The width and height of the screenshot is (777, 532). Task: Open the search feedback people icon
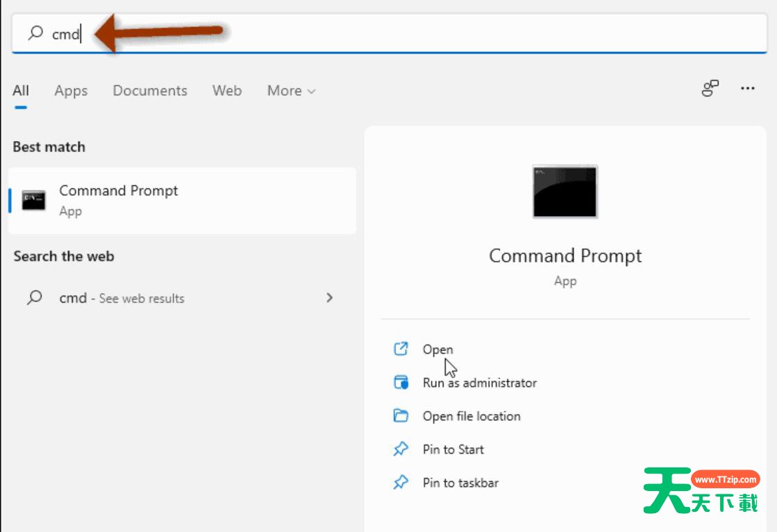[710, 89]
